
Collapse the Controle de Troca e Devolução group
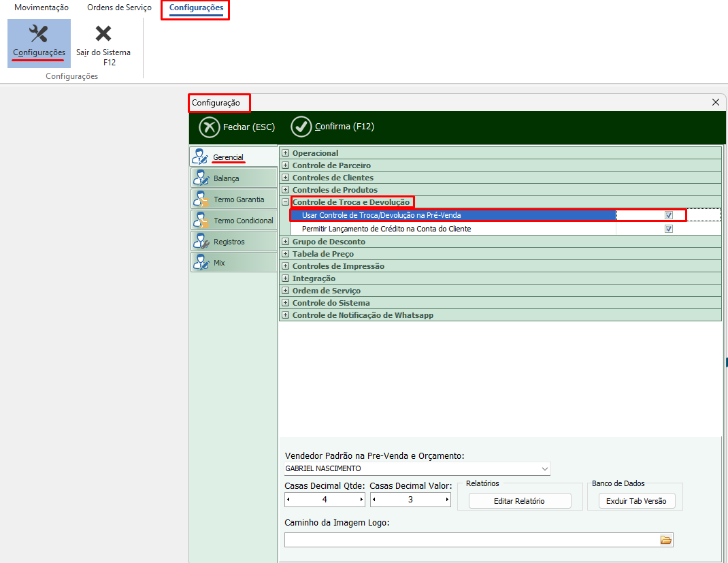(x=286, y=202)
